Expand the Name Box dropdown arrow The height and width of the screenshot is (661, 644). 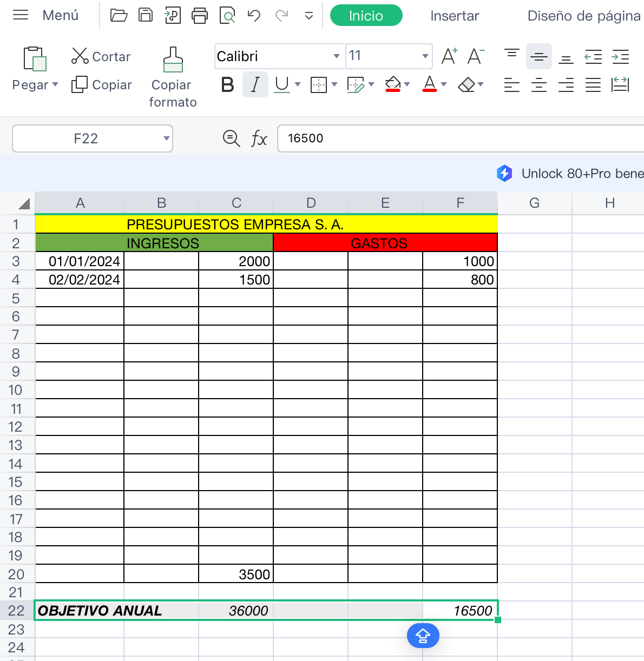[166, 138]
